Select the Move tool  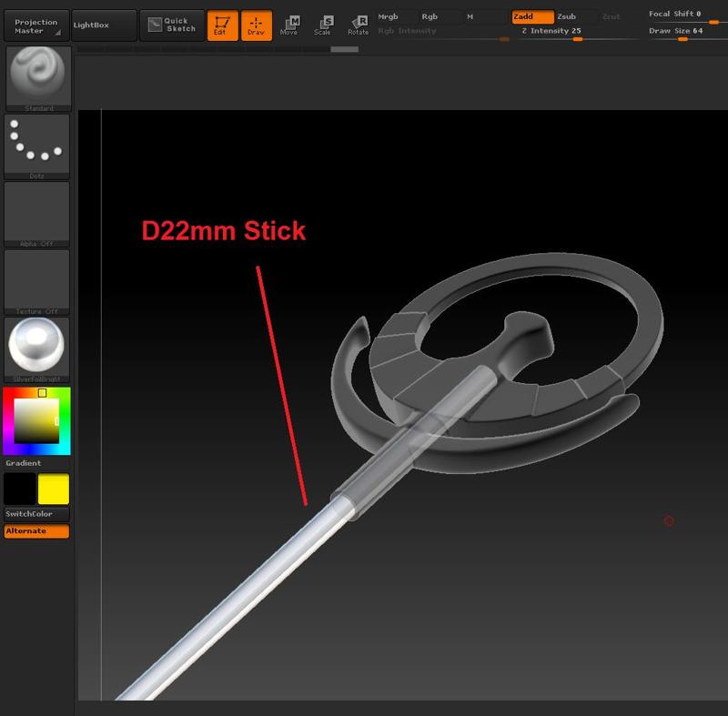289,25
